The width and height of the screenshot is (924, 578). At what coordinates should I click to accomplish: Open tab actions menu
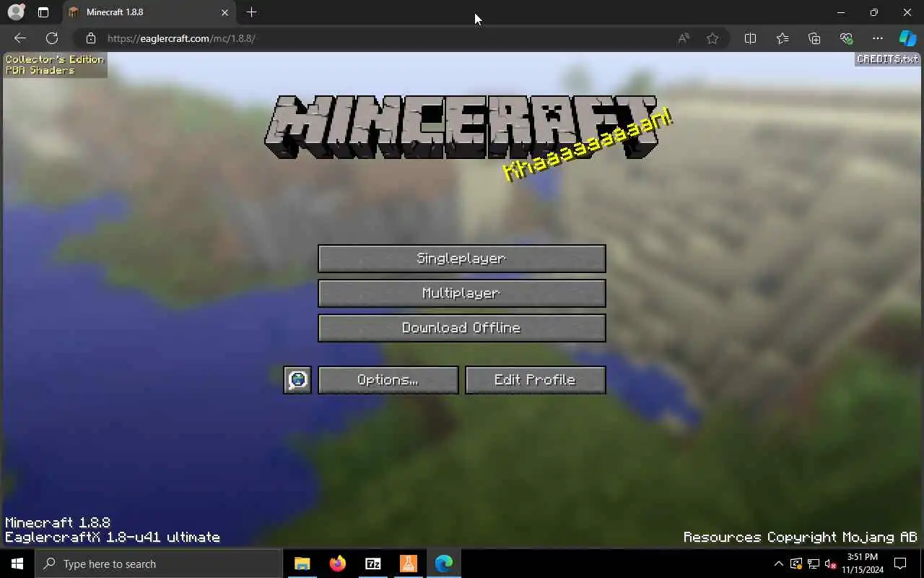click(43, 12)
